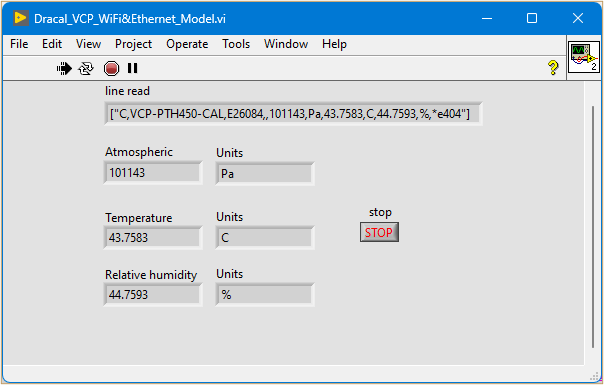The image size is (604, 385).
Task: Click the % units field
Action: 265,295
